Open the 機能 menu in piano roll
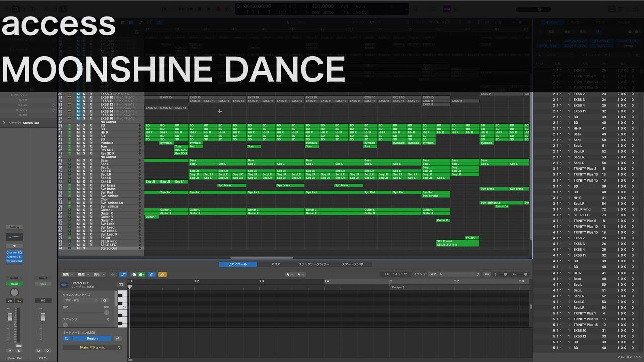Screen dimensions: 644x362 [x=83, y=274]
